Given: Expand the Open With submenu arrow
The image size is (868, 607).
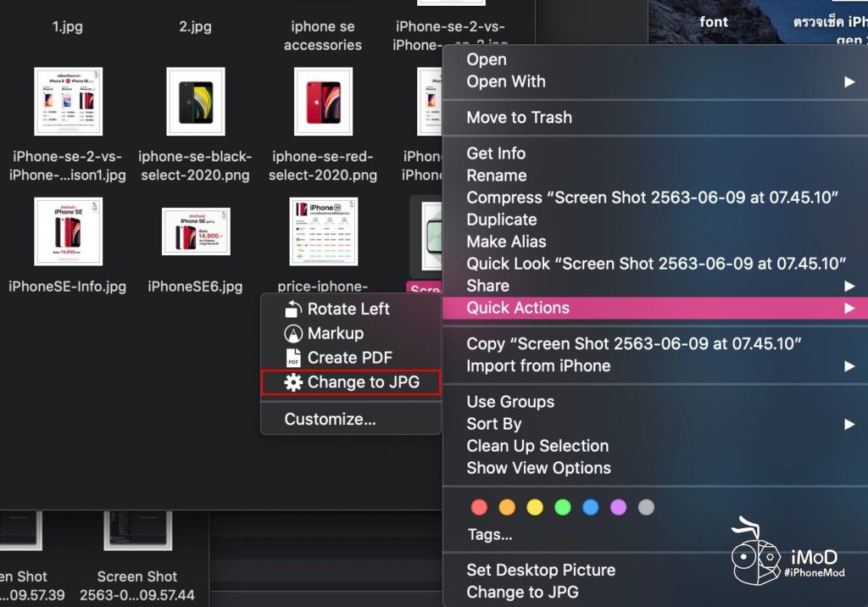Looking at the screenshot, I should click(849, 82).
